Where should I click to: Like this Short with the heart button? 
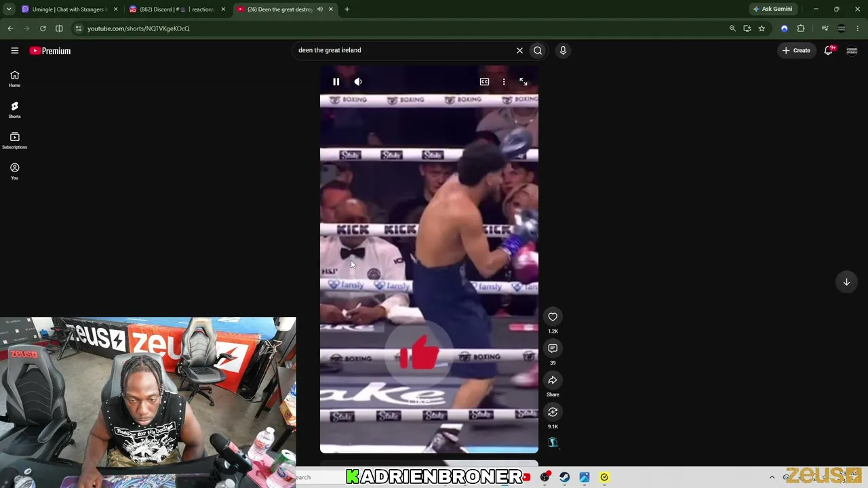tap(553, 317)
